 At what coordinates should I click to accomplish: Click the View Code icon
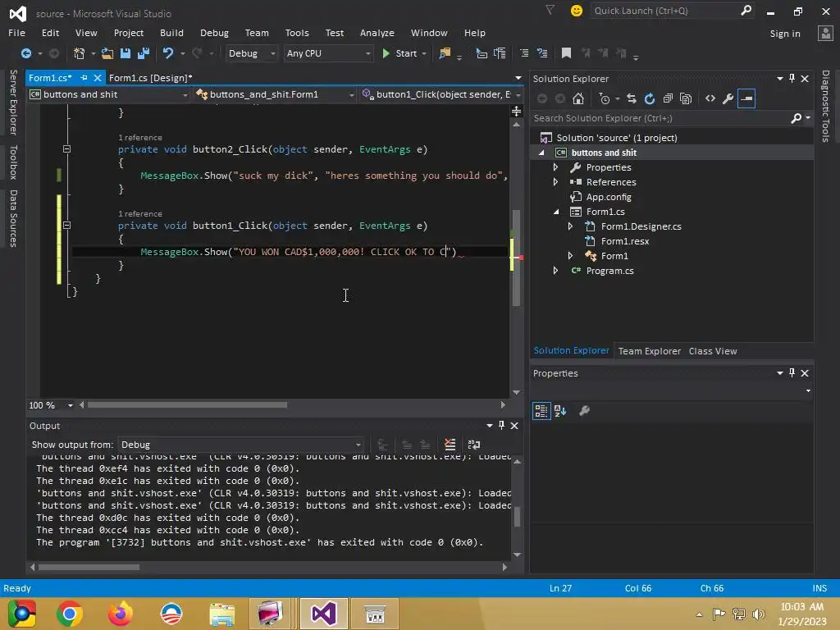(x=710, y=98)
